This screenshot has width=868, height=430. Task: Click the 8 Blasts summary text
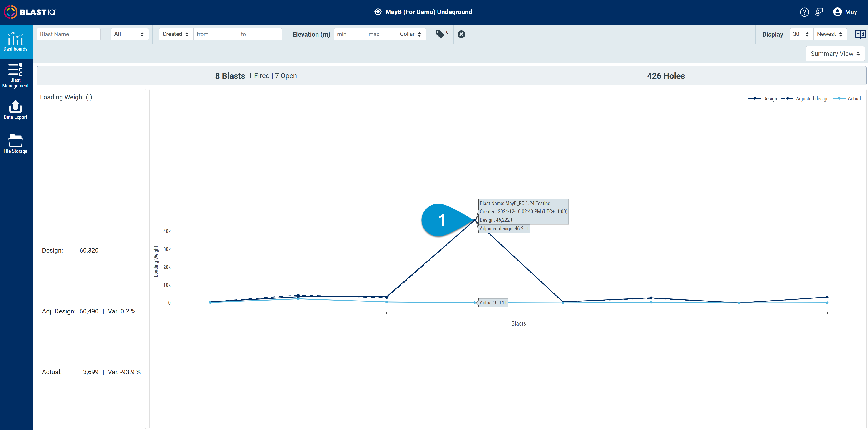click(x=230, y=76)
